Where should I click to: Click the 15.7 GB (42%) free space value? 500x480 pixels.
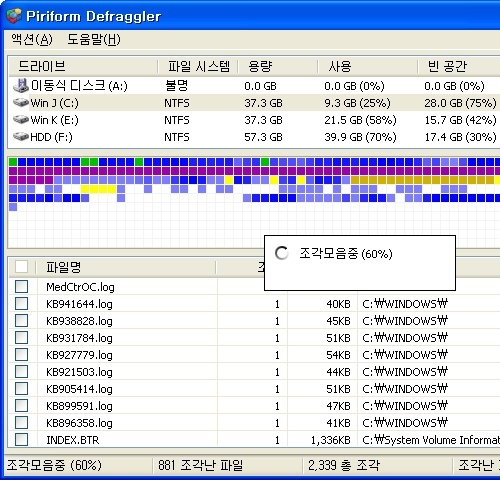tap(460, 120)
